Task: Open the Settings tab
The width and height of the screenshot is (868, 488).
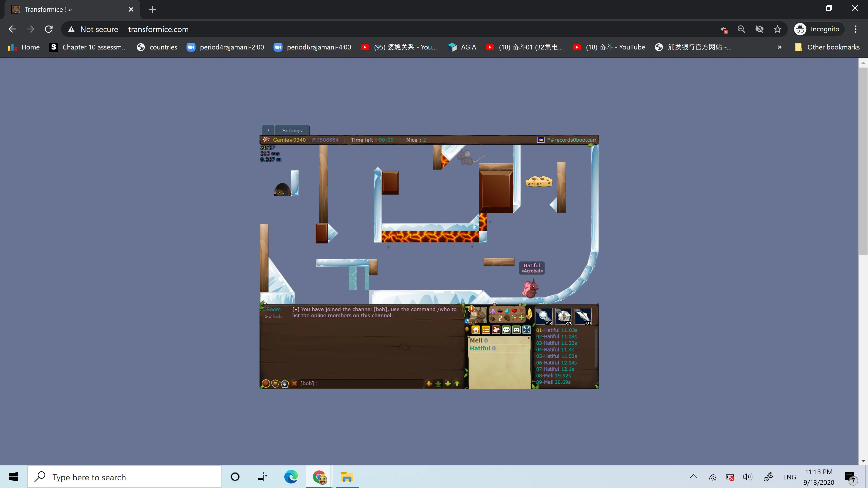Action: (292, 130)
